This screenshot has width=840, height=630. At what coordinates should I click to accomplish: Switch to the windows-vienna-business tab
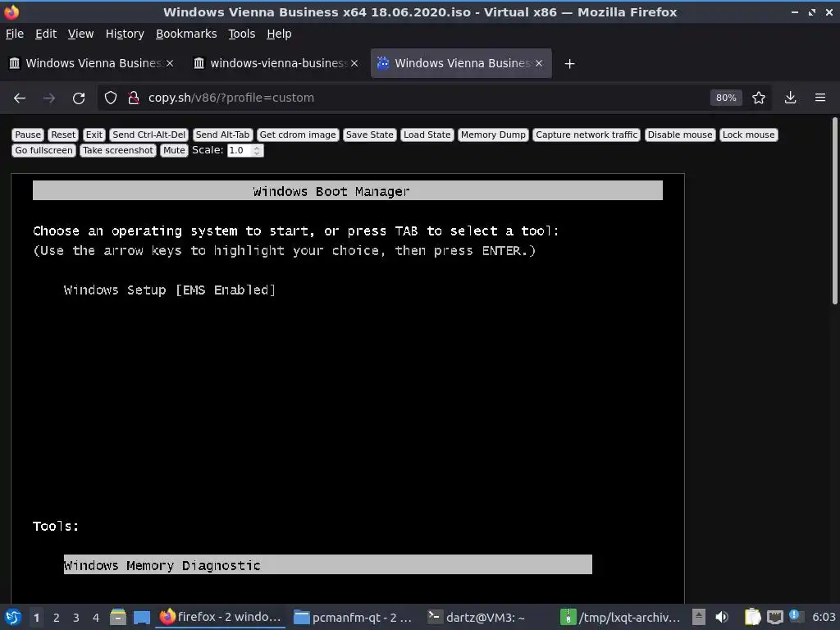(x=276, y=63)
